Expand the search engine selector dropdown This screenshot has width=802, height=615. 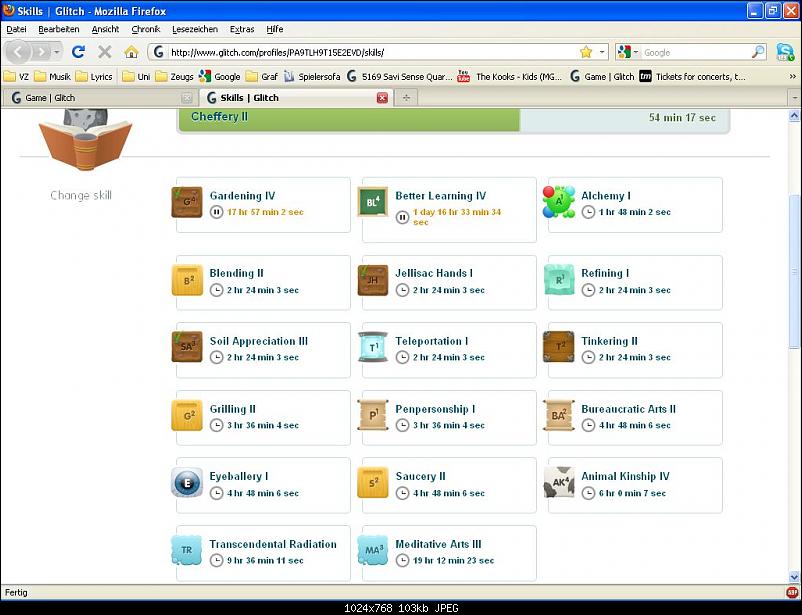tap(628, 52)
